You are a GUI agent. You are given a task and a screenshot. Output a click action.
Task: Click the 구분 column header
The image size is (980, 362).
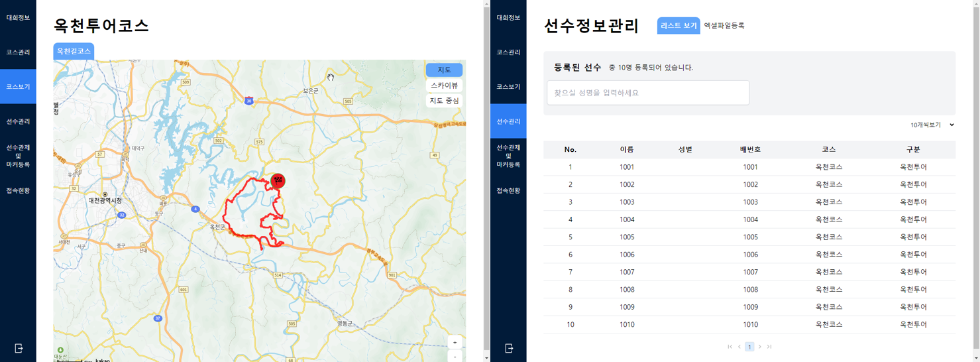point(913,150)
